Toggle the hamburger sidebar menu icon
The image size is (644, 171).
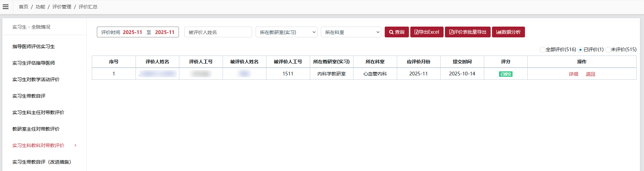pyautogui.click(x=5, y=7)
